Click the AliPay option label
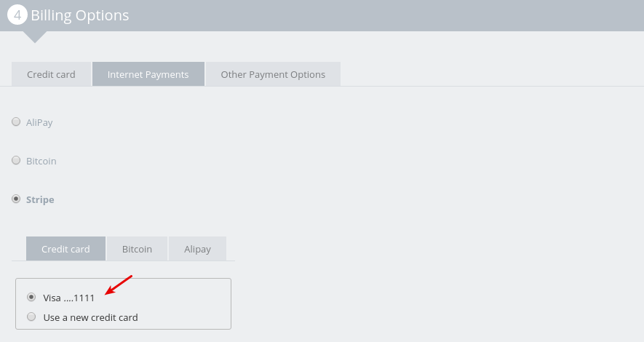The height and width of the screenshot is (342, 644). [39, 122]
